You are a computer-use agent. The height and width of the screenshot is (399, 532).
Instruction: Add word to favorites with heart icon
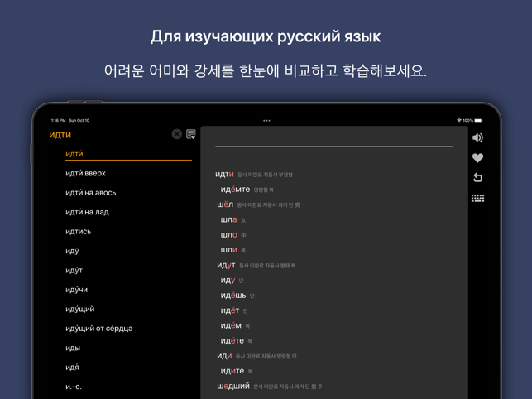click(477, 158)
